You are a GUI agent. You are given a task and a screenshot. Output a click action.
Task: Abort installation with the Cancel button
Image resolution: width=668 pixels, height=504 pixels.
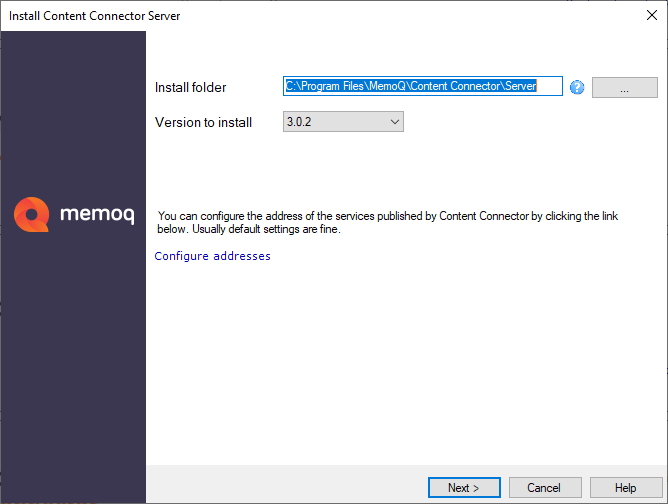[x=545, y=487]
